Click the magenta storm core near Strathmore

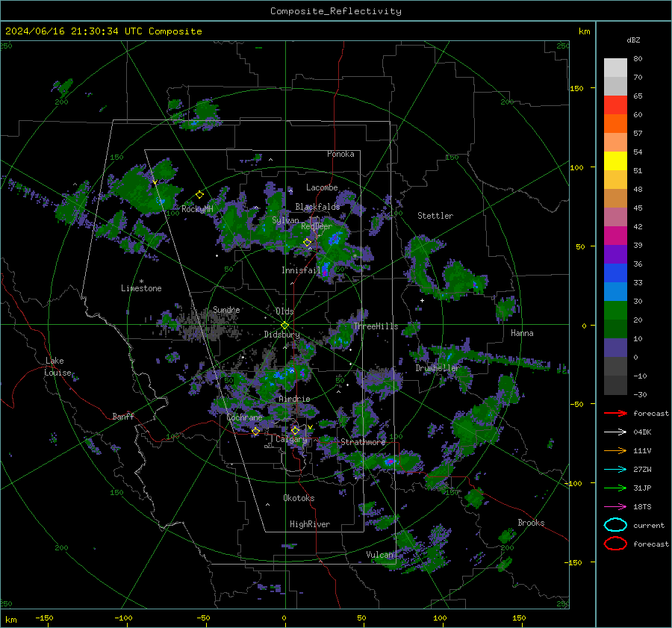(x=390, y=461)
